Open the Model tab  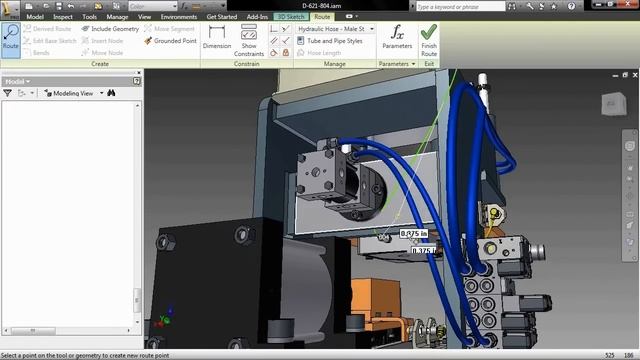tap(35, 17)
